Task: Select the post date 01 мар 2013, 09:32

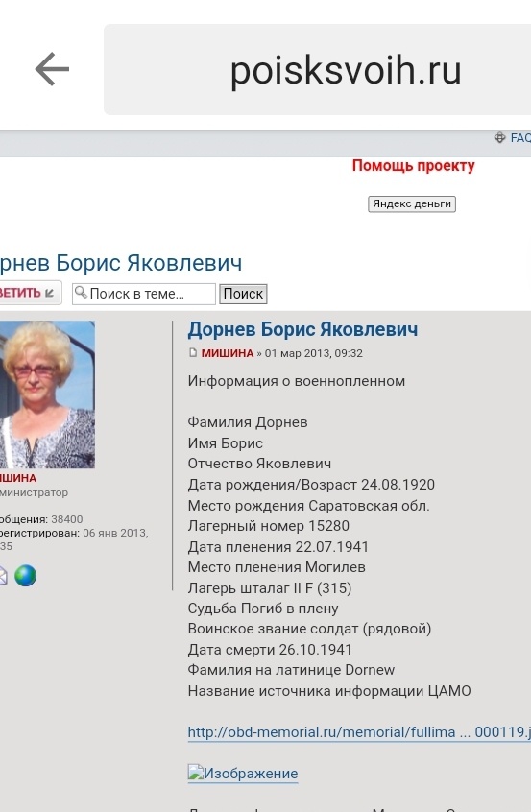Action: click(313, 353)
